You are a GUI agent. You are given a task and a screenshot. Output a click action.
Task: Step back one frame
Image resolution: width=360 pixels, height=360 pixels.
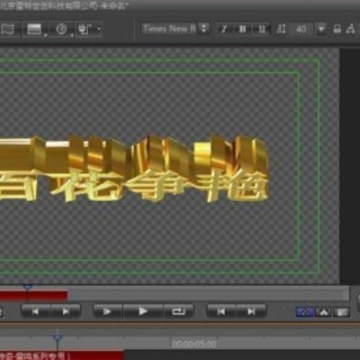(x=36, y=312)
